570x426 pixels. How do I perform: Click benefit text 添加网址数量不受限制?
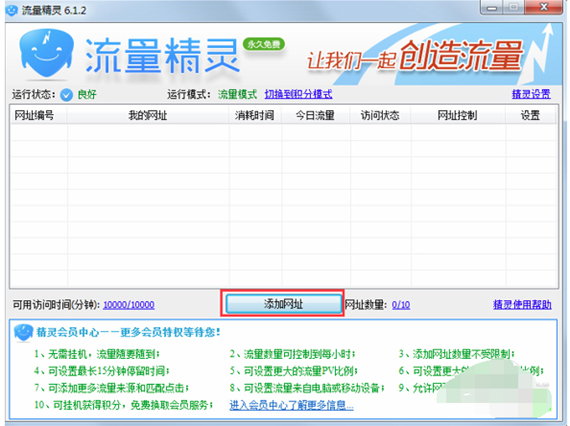tap(462, 354)
